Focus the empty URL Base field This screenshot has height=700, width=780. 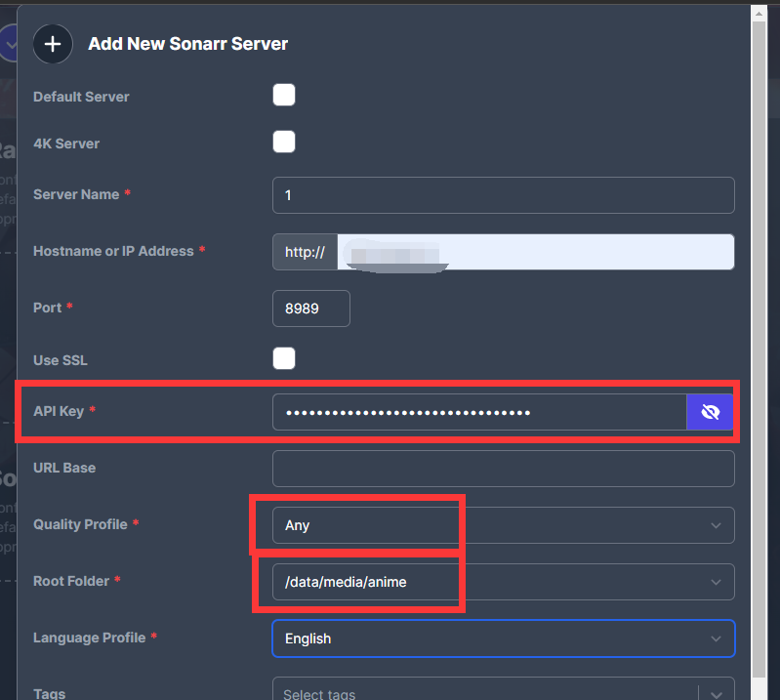[503, 469]
